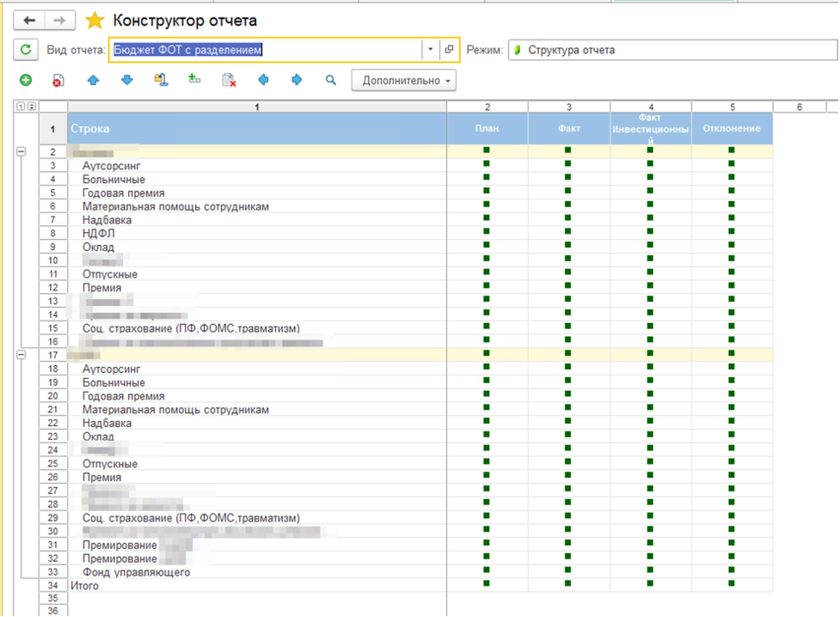Select the Строка header cell

pos(257,129)
